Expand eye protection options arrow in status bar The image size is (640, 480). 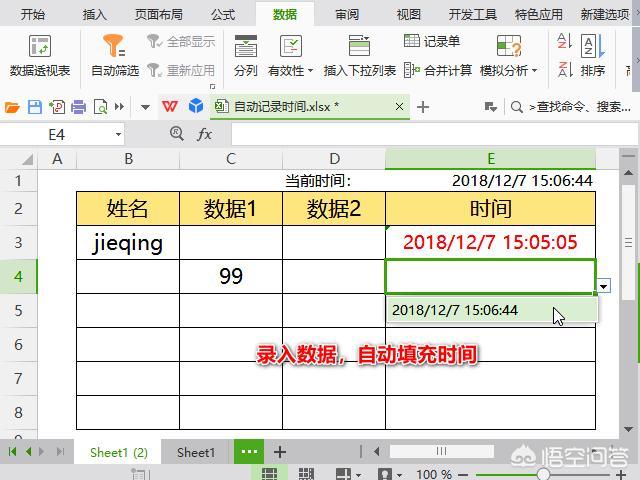[399, 475]
